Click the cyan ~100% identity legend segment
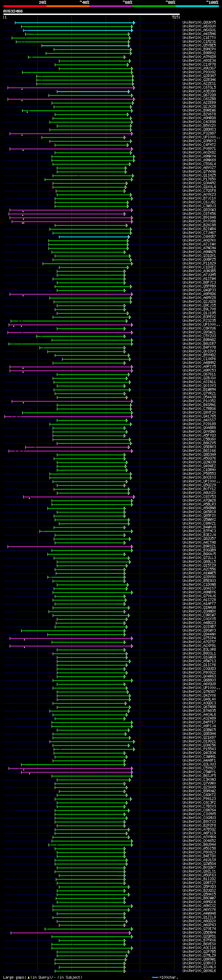222x980 pixels. (x=197, y=6)
